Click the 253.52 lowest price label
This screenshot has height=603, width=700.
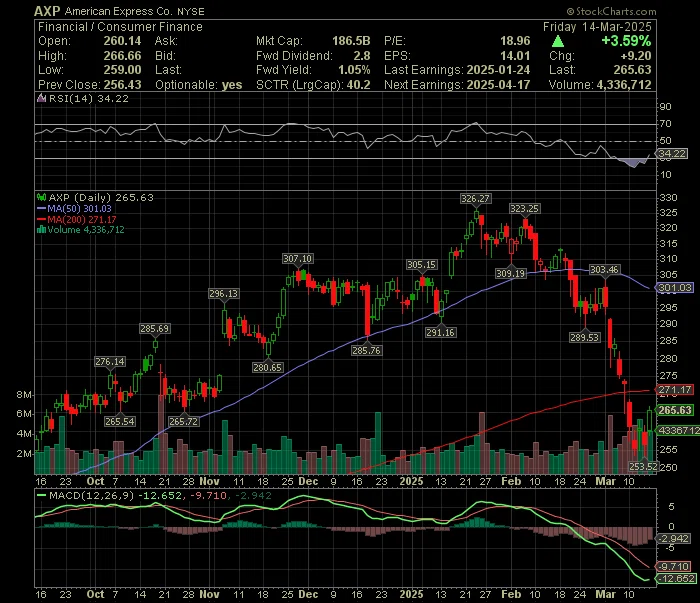tap(643, 466)
